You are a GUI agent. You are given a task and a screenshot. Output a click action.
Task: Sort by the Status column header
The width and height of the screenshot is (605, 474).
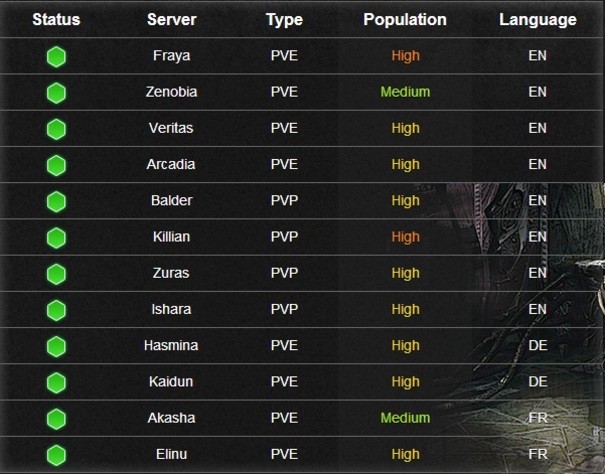[x=56, y=19]
